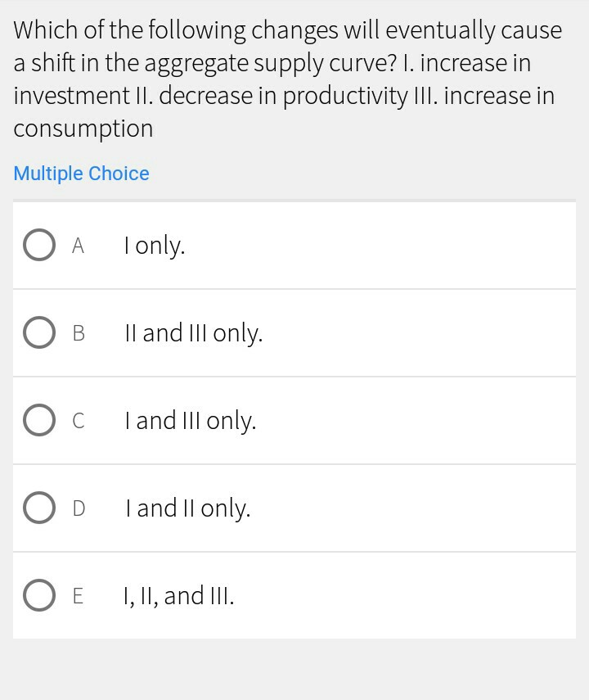Choose the radio circle next to C
Screen dimensions: 589x700
coord(38,420)
